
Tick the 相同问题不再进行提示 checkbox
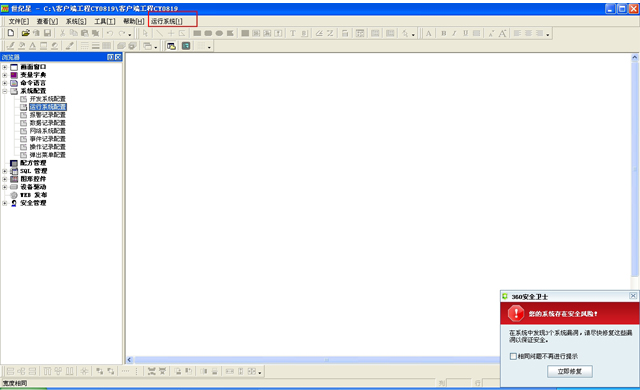pyautogui.click(x=513, y=356)
